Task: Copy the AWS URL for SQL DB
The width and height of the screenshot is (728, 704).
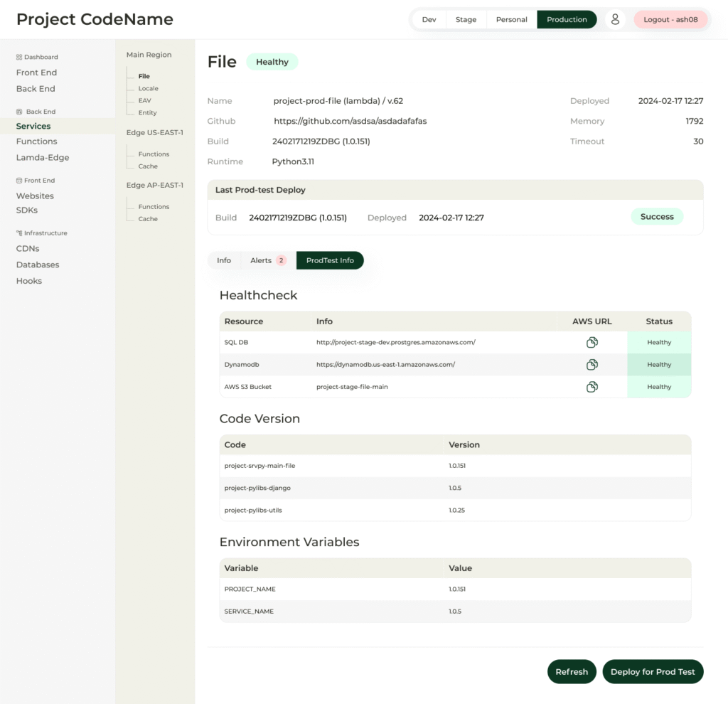Action: [x=592, y=342]
